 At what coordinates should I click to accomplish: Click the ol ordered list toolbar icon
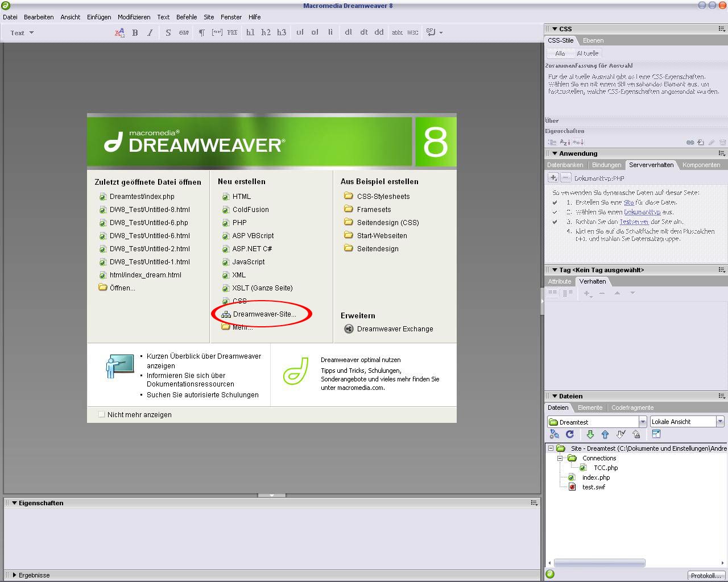click(315, 32)
